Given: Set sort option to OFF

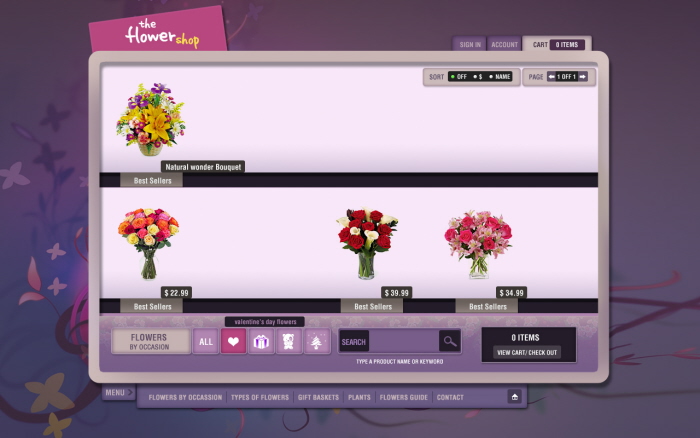Looking at the screenshot, I should (x=459, y=77).
